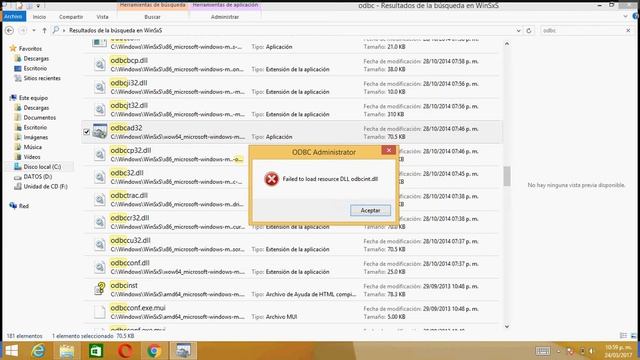Open Música folder in navigation pane
The width and height of the screenshot is (640, 360).
(32, 147)
